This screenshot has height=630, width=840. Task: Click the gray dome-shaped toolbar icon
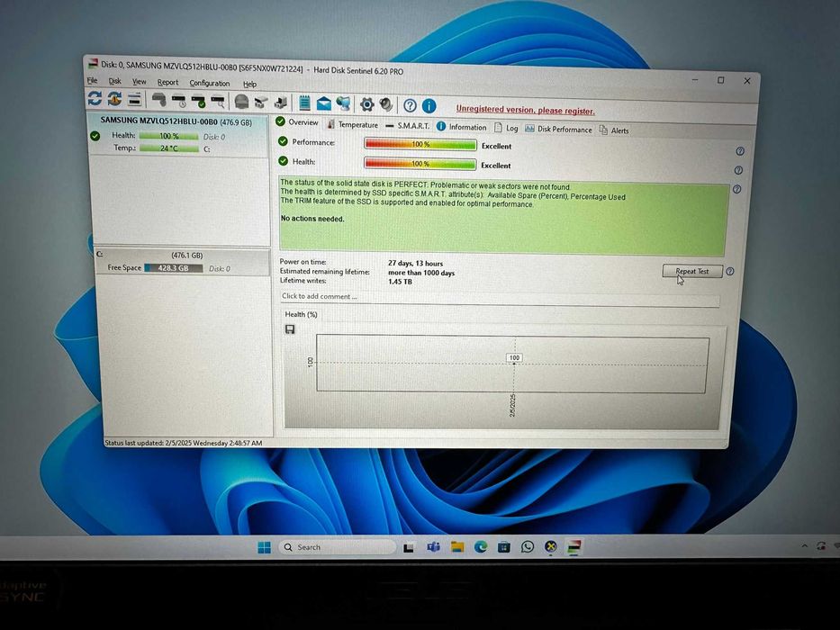(241, 102)
